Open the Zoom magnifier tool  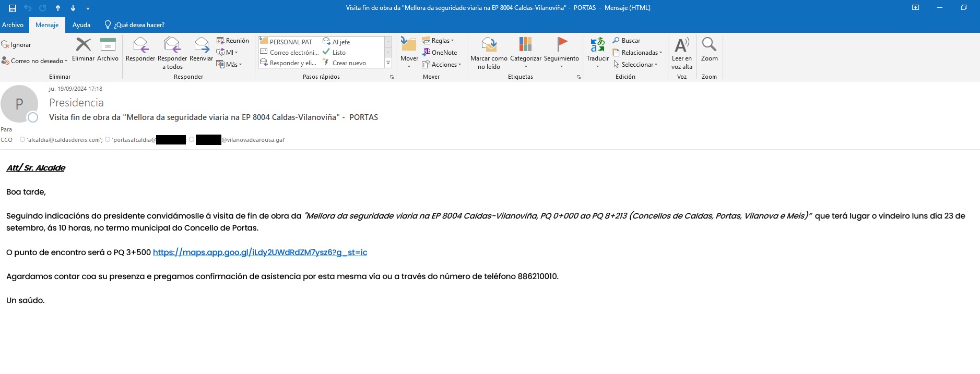point(709,45)
